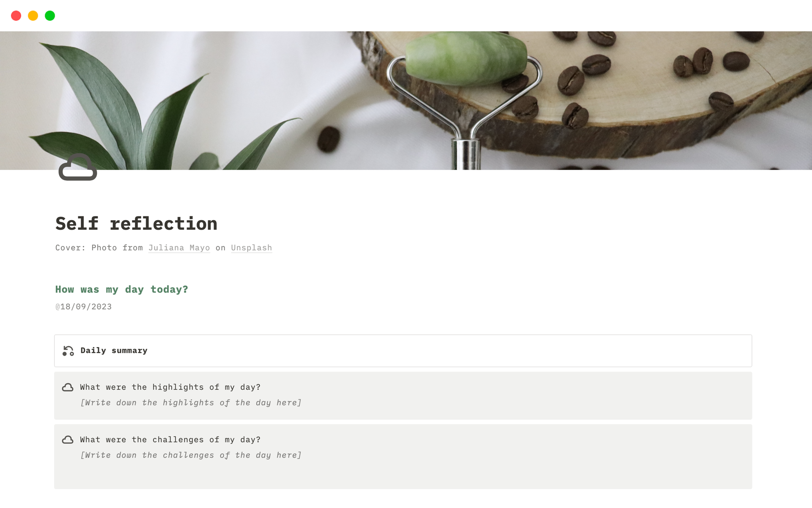Click the 'What were the challenges of my day?' text

tap(170, 439)
